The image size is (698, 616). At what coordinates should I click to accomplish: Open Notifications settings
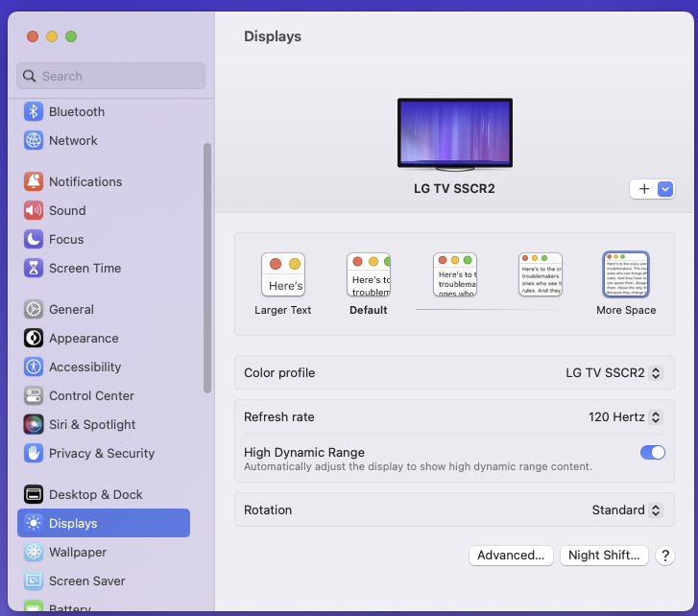tap(104, 181)
